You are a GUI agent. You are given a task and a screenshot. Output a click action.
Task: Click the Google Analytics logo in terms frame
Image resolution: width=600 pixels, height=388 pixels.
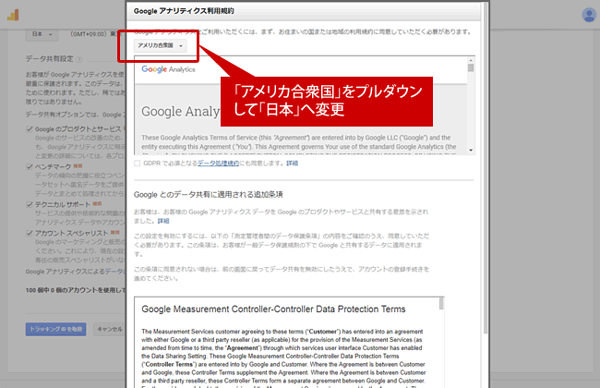point(168,69)
